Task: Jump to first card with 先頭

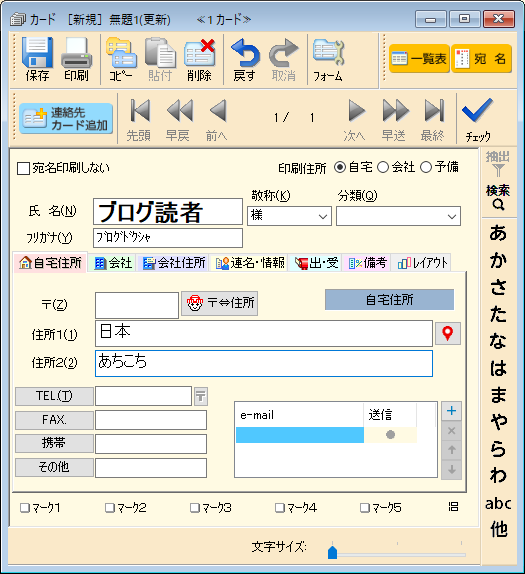Action: pyautogui.click(x=139, y=120)
